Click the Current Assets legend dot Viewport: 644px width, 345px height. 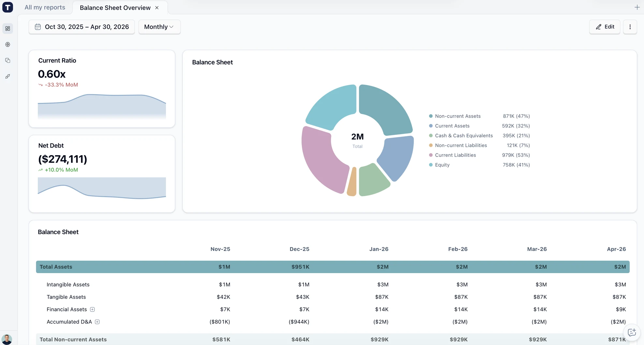click(431, 126)
